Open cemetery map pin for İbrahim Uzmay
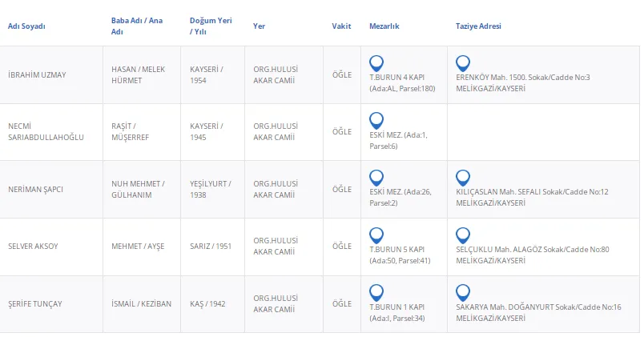Image resolution: width=644 pixels, height=337 pixels. pyautogui.click(x=376, y=62)
